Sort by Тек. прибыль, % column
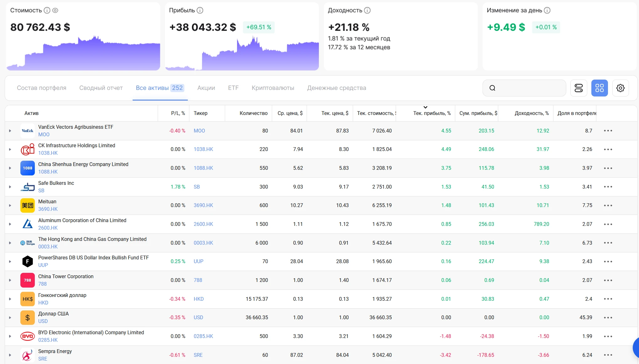 432,113
